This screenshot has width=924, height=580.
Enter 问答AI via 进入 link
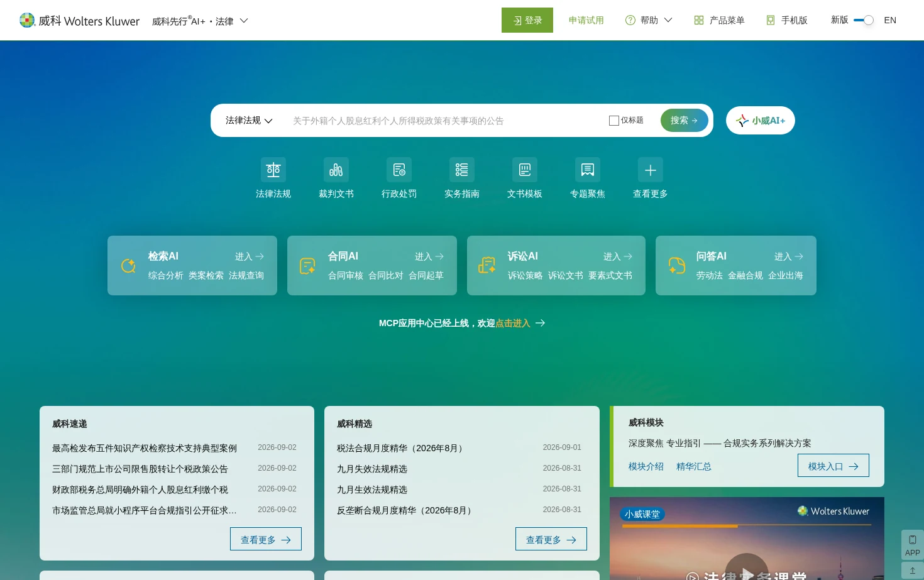(789, 256)
